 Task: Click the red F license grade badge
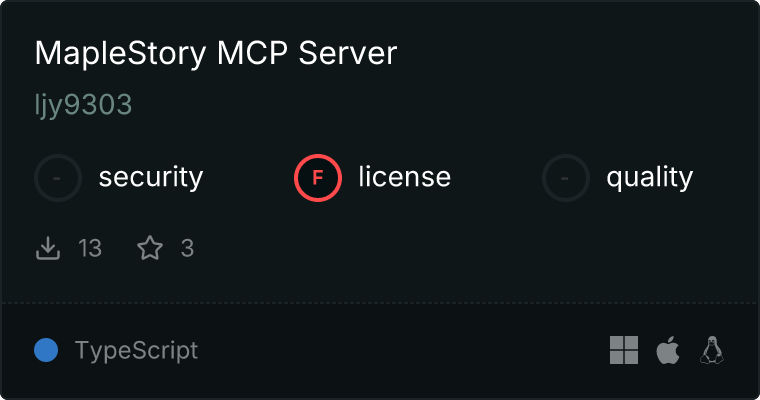[x=317, y=178]
